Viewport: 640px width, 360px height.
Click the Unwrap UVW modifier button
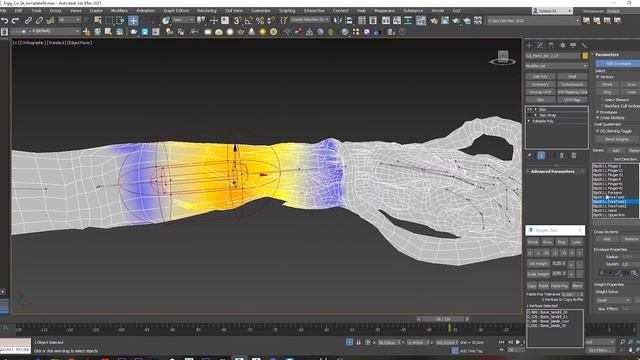point(540,92)
